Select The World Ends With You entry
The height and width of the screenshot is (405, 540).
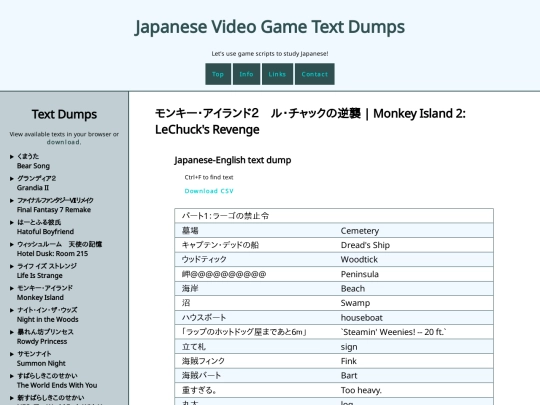coord(57,381)
